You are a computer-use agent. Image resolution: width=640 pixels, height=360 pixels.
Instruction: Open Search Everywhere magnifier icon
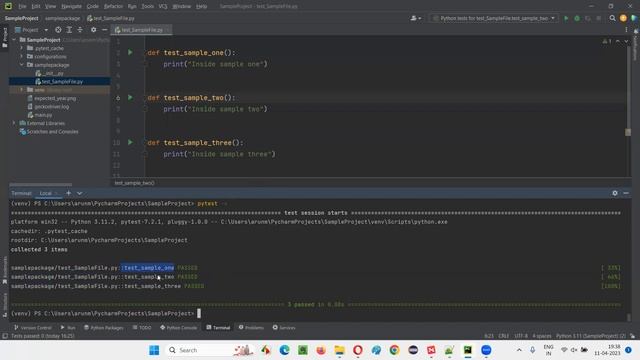(x=612, y=18)
